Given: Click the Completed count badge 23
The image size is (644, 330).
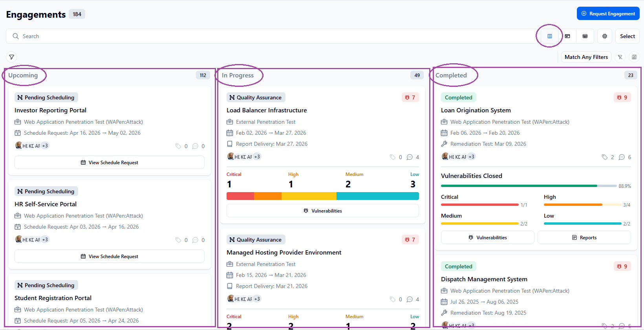Looking at the screenshot, I should [631, 75].
